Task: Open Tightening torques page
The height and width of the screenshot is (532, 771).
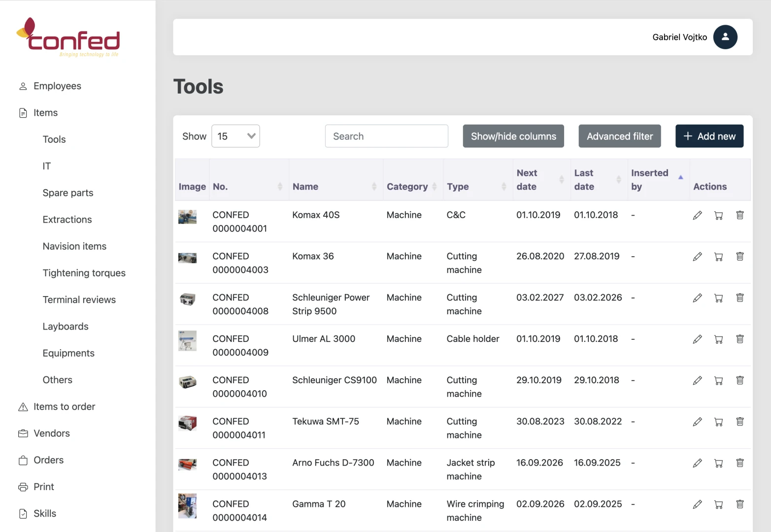Action: coord(84,273)
